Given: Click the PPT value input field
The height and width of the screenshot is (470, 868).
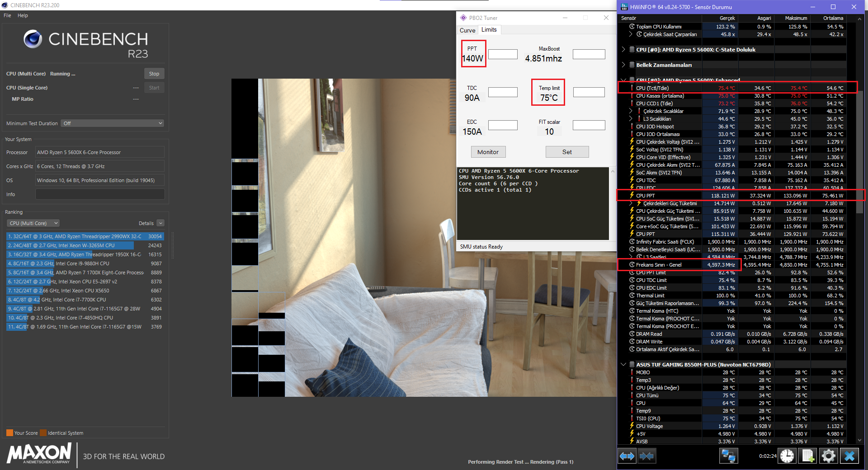Looking at the screenshot, I should pos(503,54).
